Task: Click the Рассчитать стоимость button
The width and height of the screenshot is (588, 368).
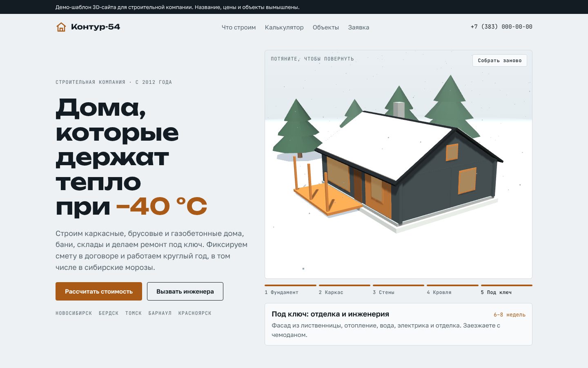Action: [99, 292]
